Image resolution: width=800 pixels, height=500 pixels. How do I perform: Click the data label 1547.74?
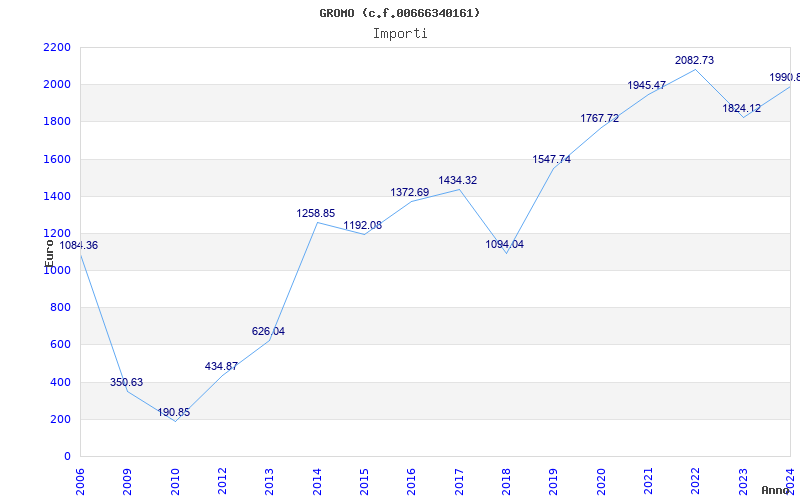(x=552, y=159)
